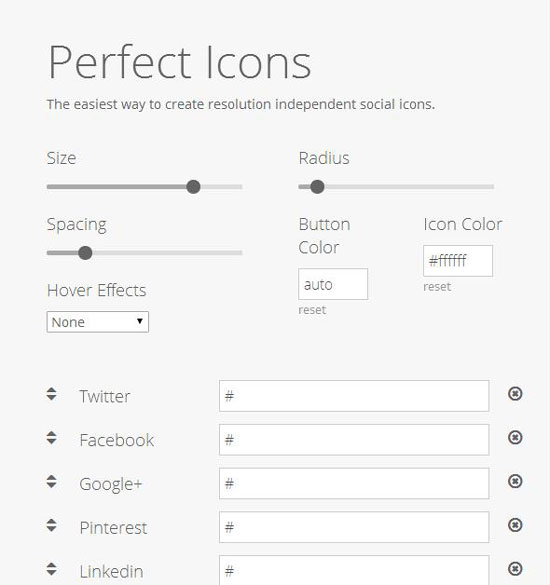The image size is (550, 585).
Task: Click the Size slider handle
Action: [x=193, y=187]
